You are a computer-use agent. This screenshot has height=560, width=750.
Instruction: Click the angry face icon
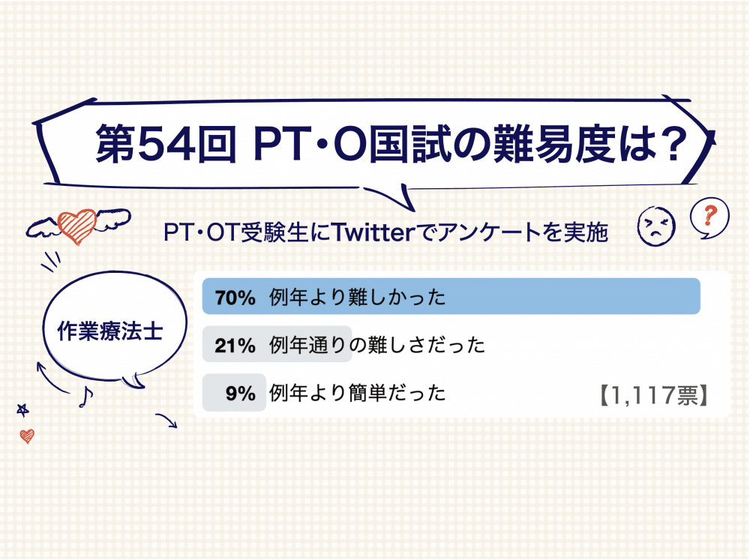pos(654,224)
